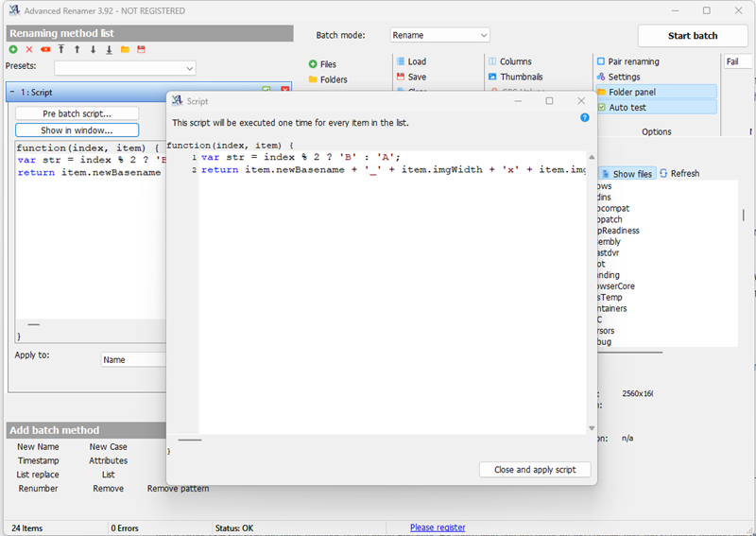Image resolution: width=756 pixels, height=536 pixels.
Task: Click the green add method icon
Action: click(x=13, y=49)
